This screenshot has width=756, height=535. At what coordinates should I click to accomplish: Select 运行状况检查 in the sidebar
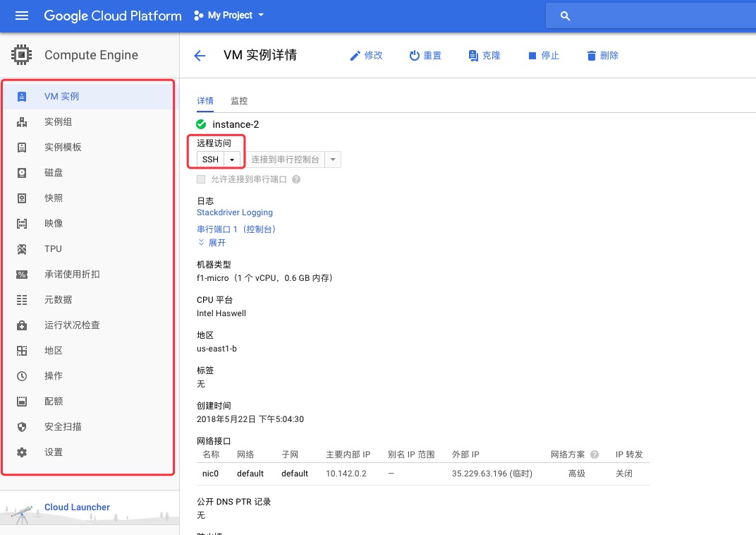89,325
